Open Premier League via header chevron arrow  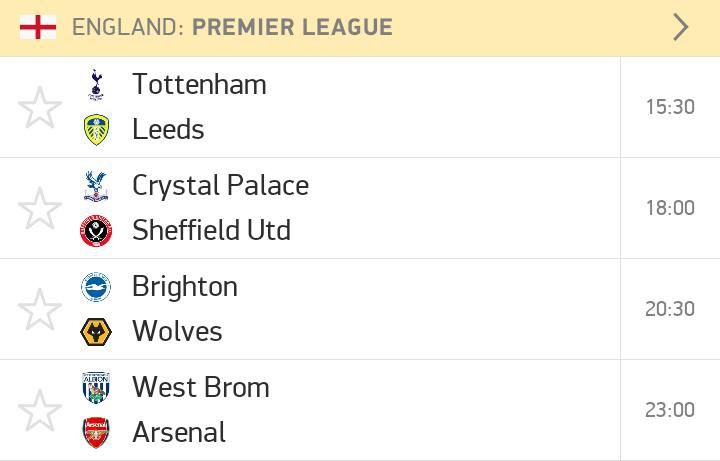tap(681, 27)
